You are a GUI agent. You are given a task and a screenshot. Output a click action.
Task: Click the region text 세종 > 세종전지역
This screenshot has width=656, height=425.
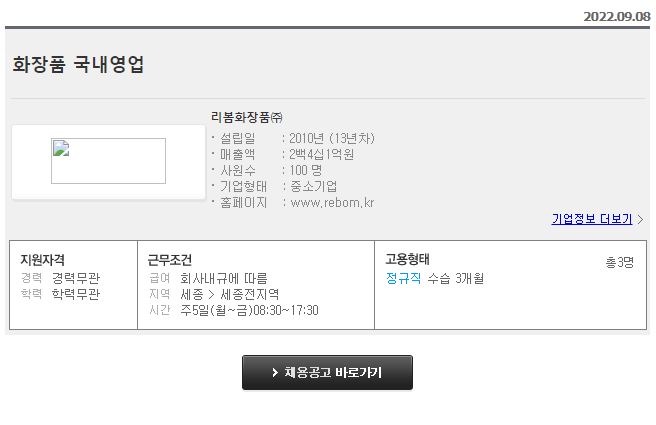click(230, 294)
